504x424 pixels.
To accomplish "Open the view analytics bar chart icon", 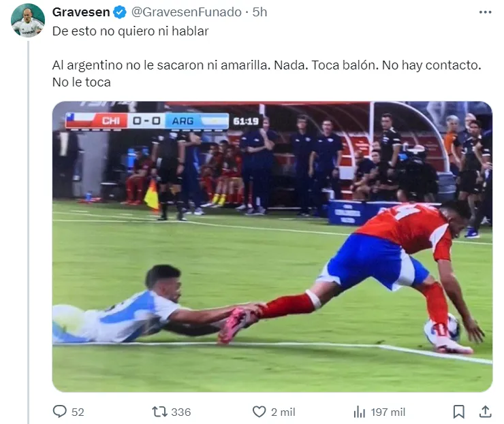I will pyautogui.click(x=360, y=412).
